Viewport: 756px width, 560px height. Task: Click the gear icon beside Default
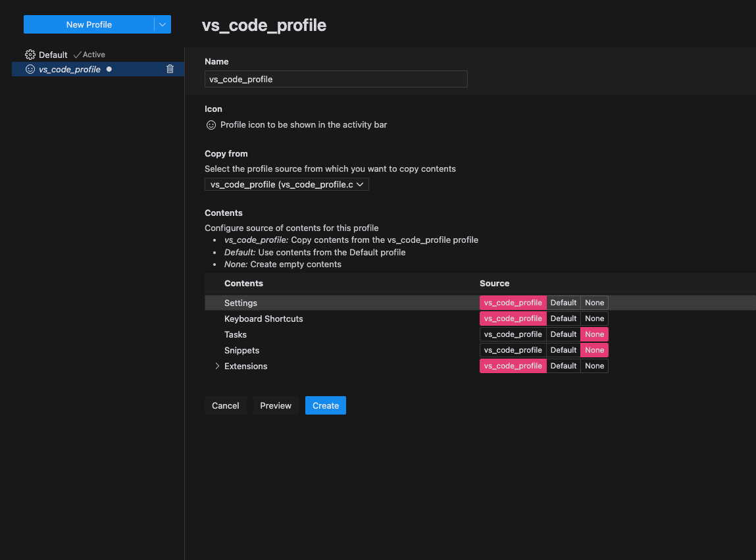(x=30, y=55)
